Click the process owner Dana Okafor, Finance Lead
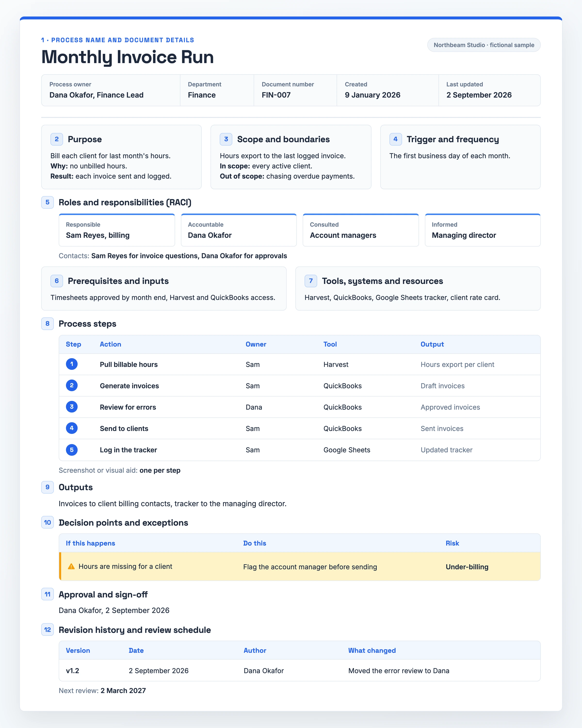The height and width of the screenshot is (728, 582). pyautogui.click(x=97, y=95)
